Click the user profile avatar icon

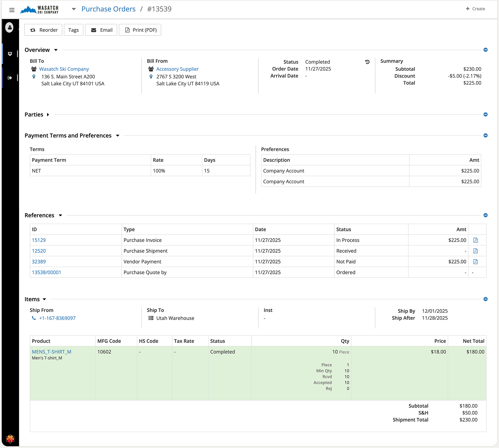(10, 27)
